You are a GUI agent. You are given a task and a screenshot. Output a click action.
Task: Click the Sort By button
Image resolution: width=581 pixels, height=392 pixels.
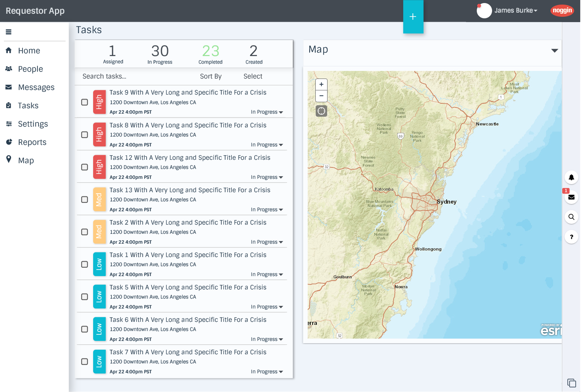pos(211,76)
